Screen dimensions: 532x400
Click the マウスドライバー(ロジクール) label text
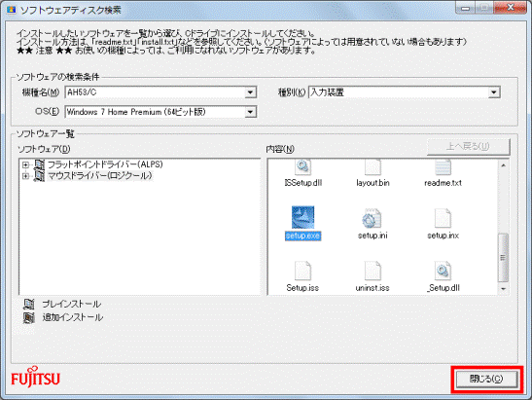click(100, 176)
